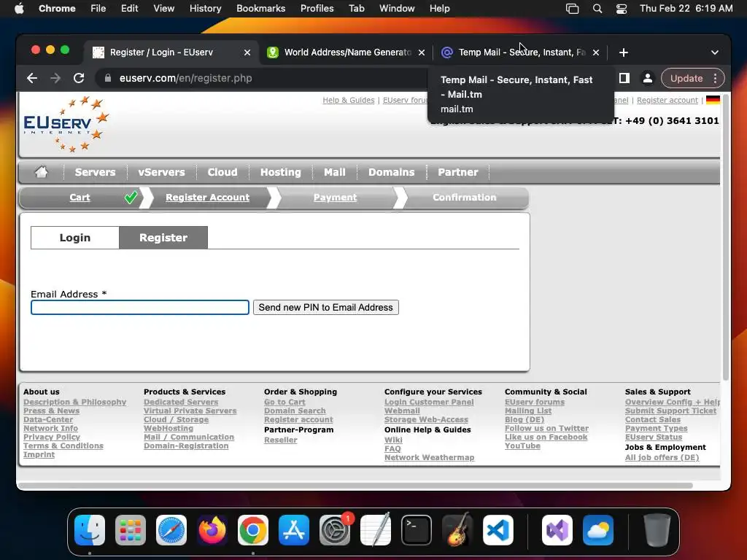Open a new tab with the plus icon
Image resolution: width=747 pixels, height=560 pixels.
coord(623,52)
